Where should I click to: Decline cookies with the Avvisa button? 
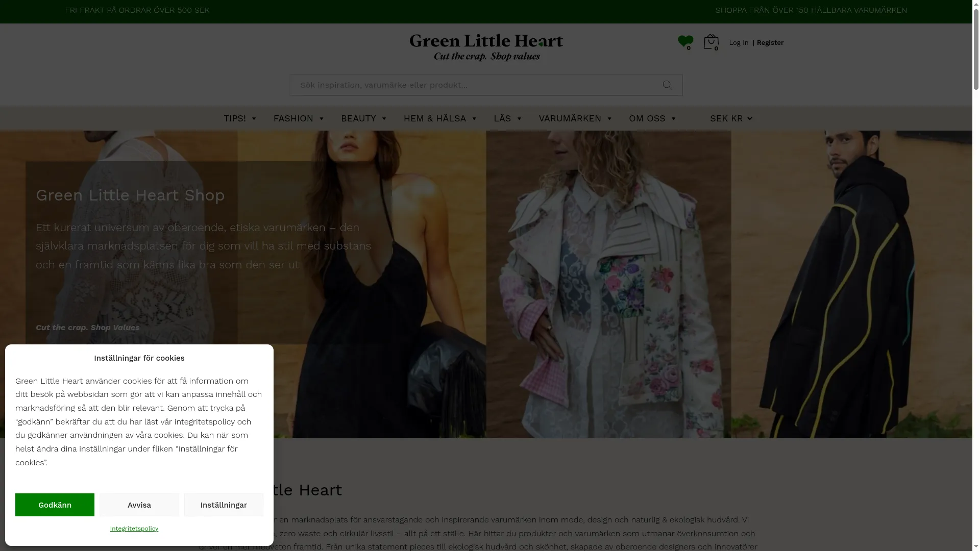(139, 505)
